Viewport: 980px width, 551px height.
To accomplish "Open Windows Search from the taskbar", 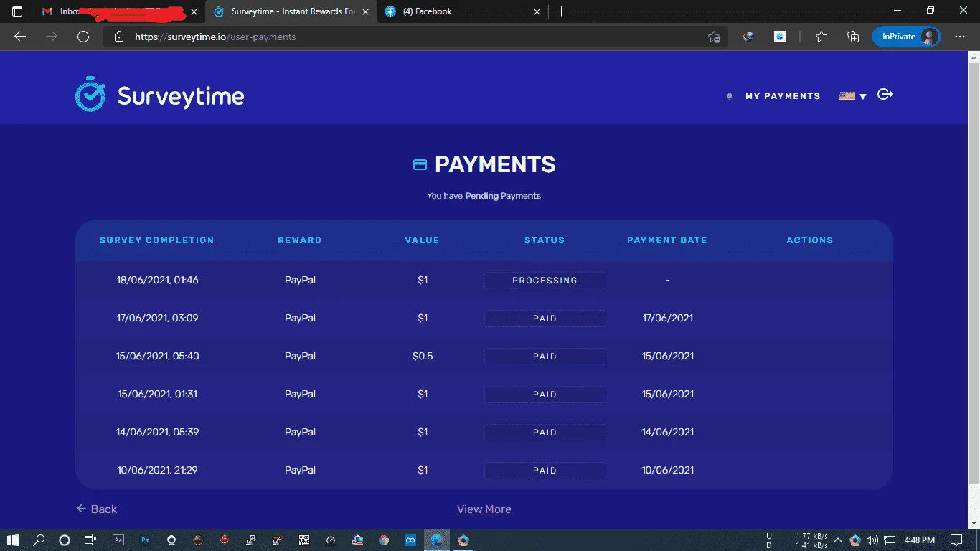I will [x=39, y=540].
